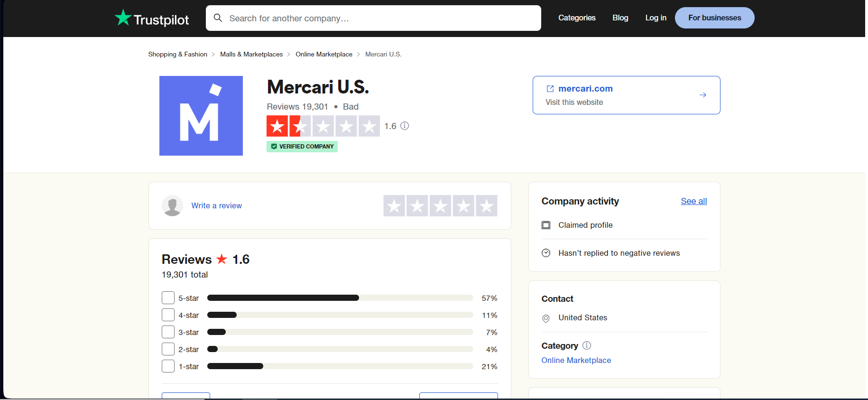Enable the 3-star reviews filter

coord(168,332)
